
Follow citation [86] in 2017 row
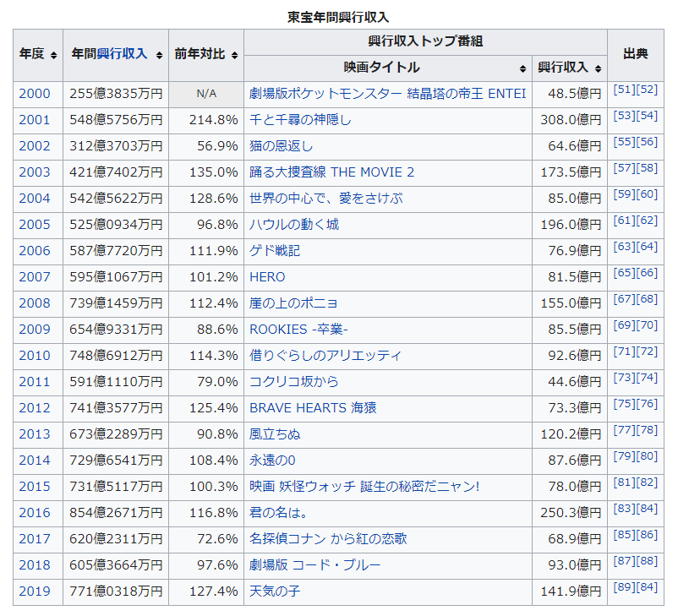pos(647,535)
